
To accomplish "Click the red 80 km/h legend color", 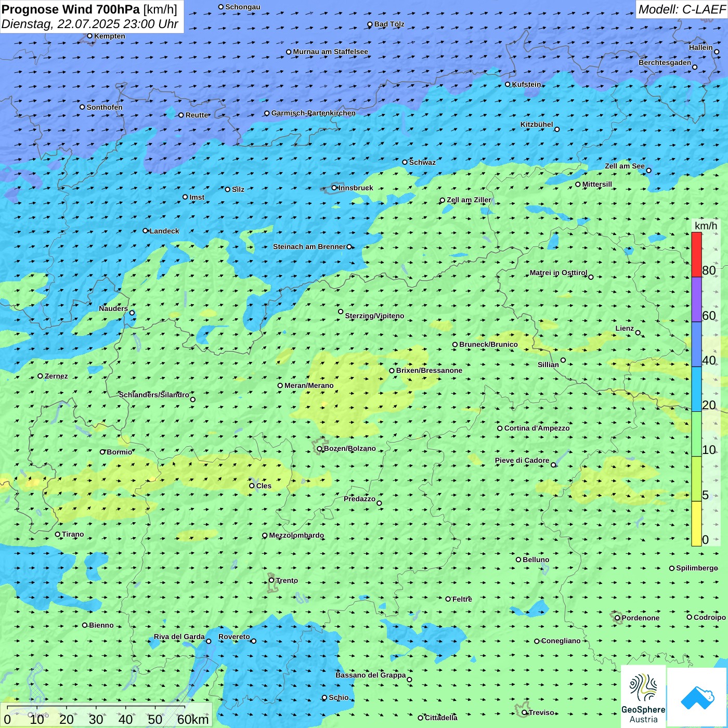I will tap(696, 254).
